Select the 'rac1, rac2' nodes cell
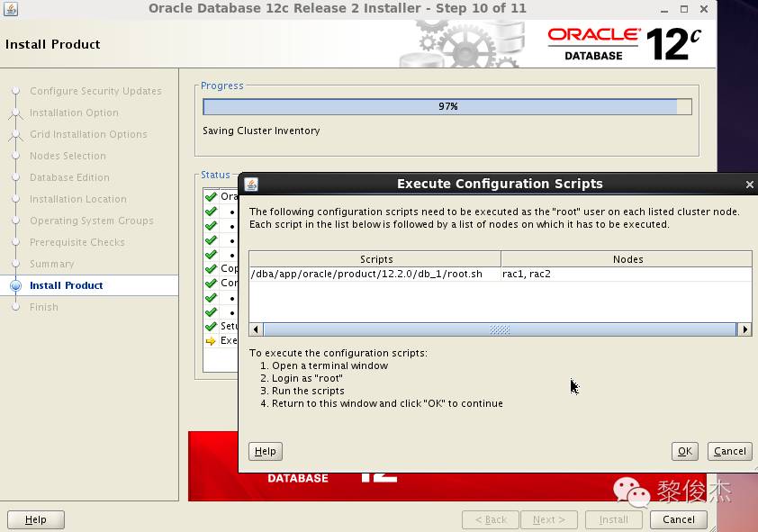The height and width of the screenshot is (532, 758). (x=626, y=274)
